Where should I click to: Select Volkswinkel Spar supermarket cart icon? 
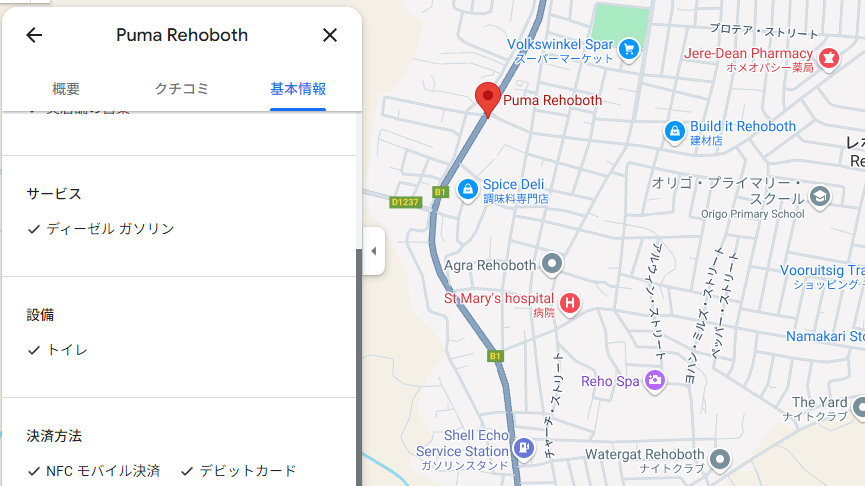[x=629, y=50]
